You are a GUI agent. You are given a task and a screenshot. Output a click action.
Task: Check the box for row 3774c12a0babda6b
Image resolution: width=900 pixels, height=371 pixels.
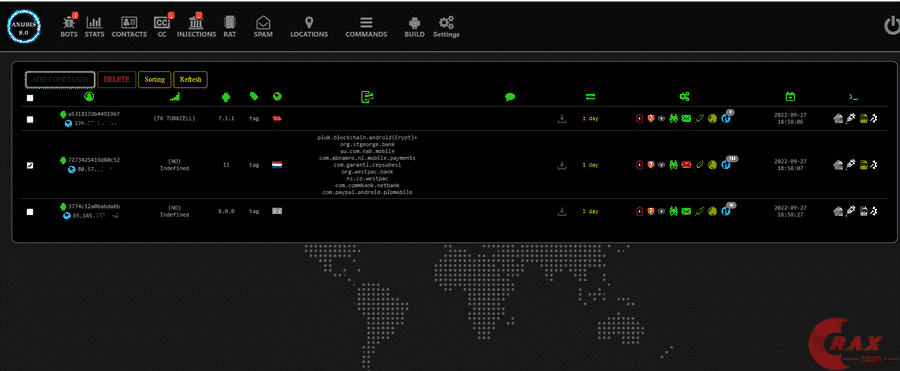pos(30,211)
